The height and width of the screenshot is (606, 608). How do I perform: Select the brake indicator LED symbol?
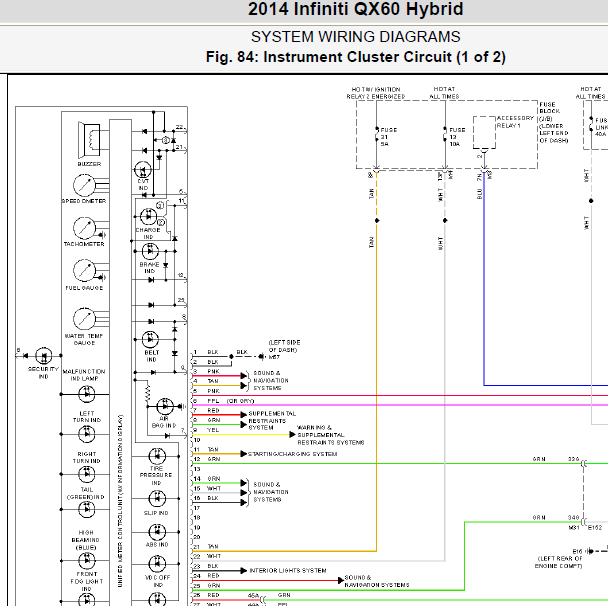pyautogui.click(x=150, y=251)
